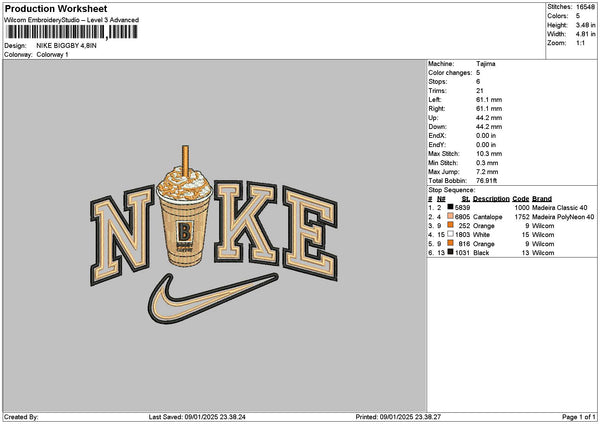Screen dimensions: 600x424
Task: Click the barcode under the worksheet title
Action: (72, 32)
